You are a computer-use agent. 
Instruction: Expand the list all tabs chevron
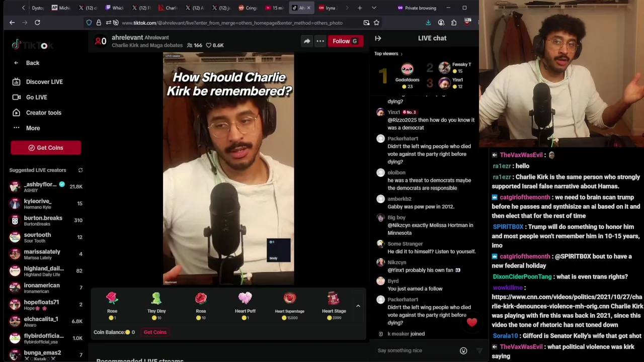374,8
